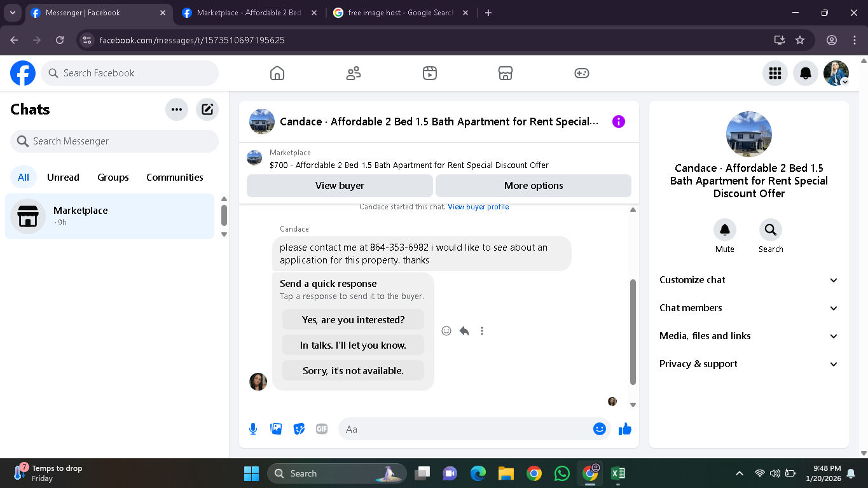
Task: React to message with emoji icon
Action: tap(446, 331)
